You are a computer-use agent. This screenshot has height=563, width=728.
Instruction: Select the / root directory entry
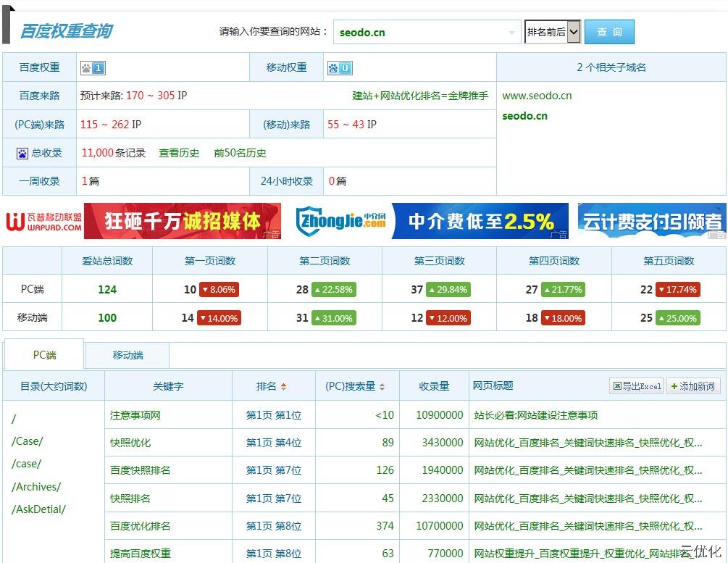(x=14, y=419)
